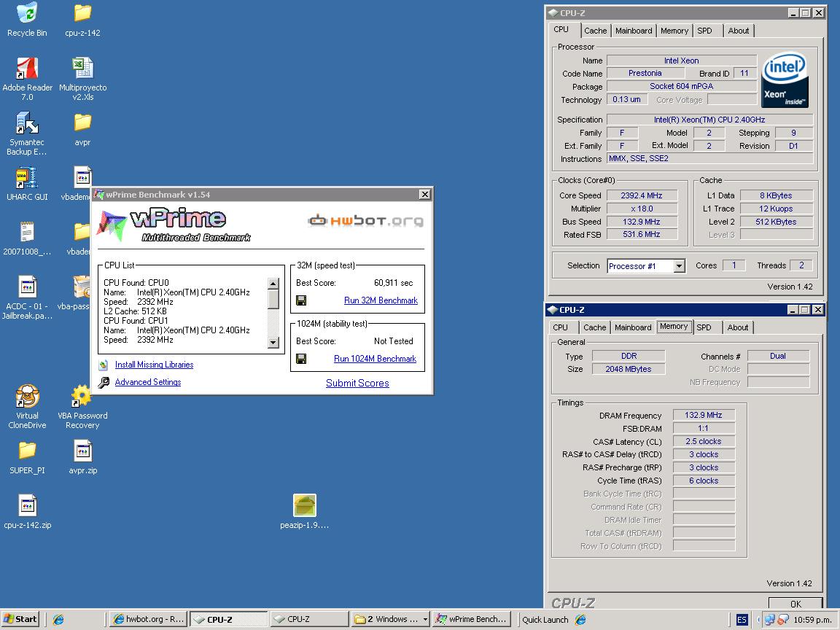
Task: Click the 10:59 p.m. taskbar clock
Action: 812,619
